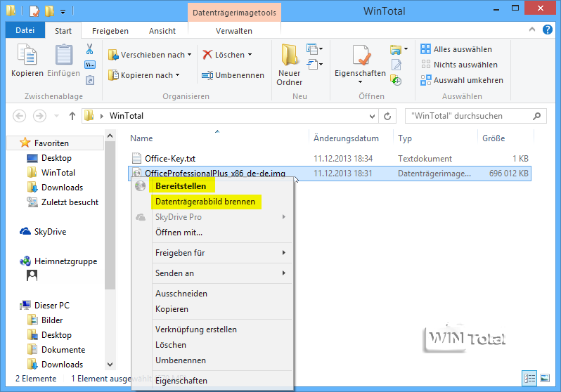Click Nichts auswählen

point(459,65)
